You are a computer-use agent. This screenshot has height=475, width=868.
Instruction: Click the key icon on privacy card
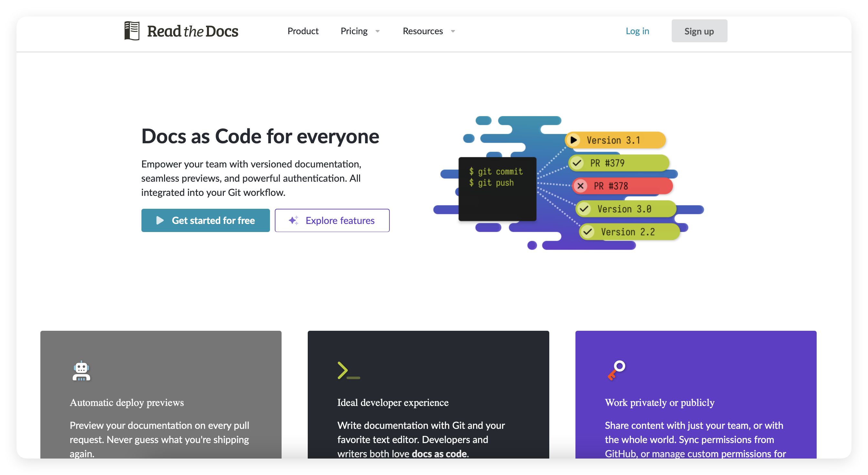(x=616, y=370)
